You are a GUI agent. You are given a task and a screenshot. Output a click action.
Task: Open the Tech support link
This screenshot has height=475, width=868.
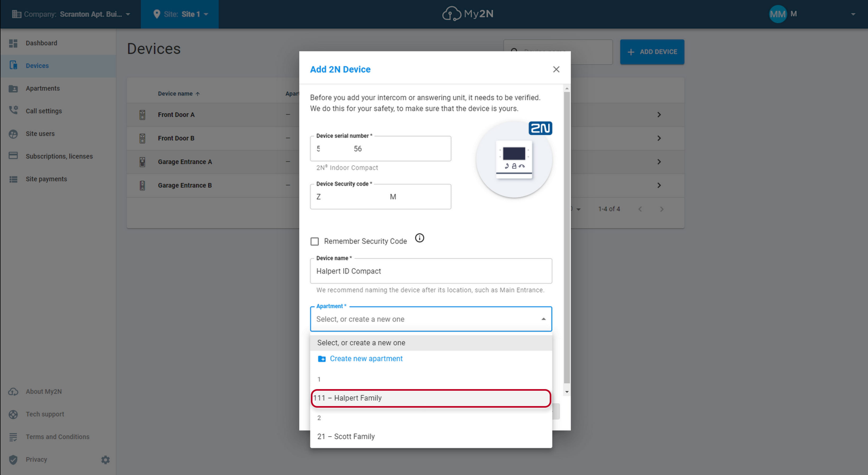[x=45, y=414]
